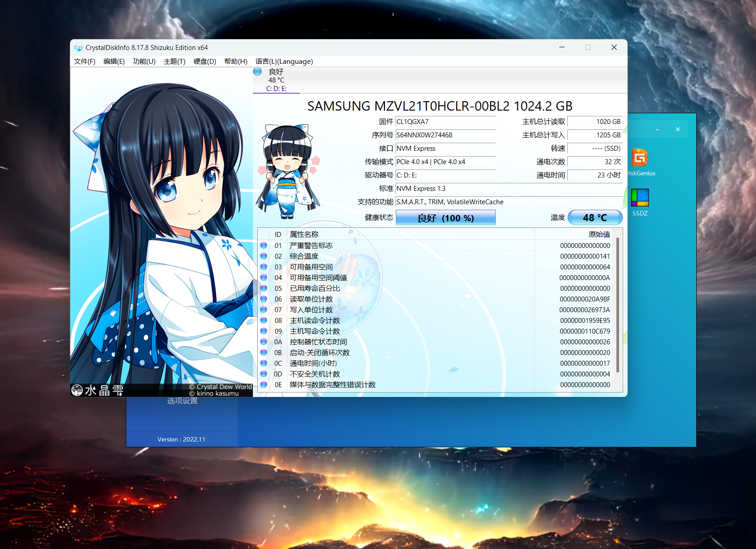Click the ID column header
The width and height of the screenshot is (756, 549).
pos(278,234)
